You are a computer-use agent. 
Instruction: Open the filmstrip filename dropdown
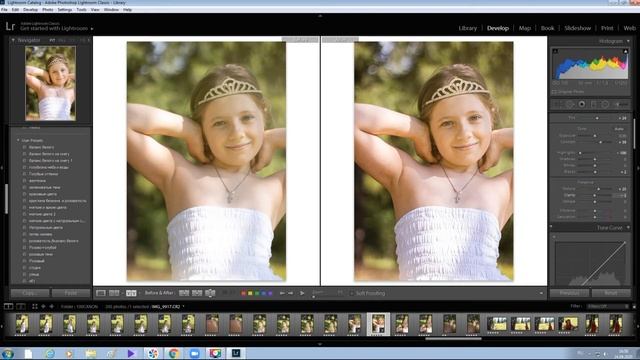coord(183,307)
